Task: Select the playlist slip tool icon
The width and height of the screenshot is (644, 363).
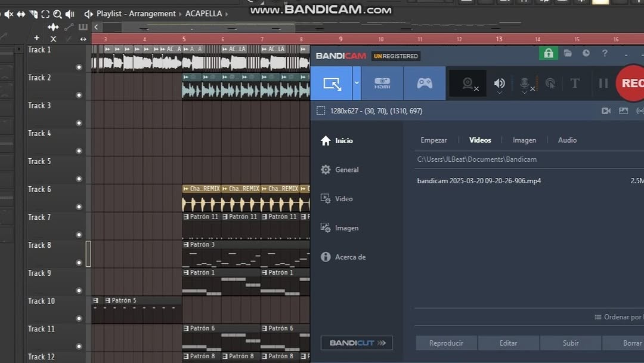Action: click(x=20, y=14)
